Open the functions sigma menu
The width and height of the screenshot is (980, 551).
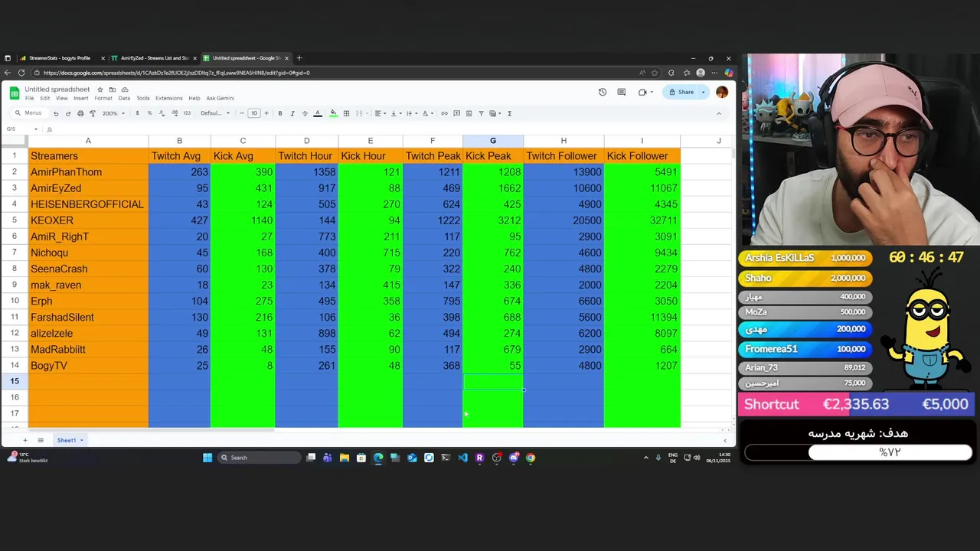click(510, 113)
